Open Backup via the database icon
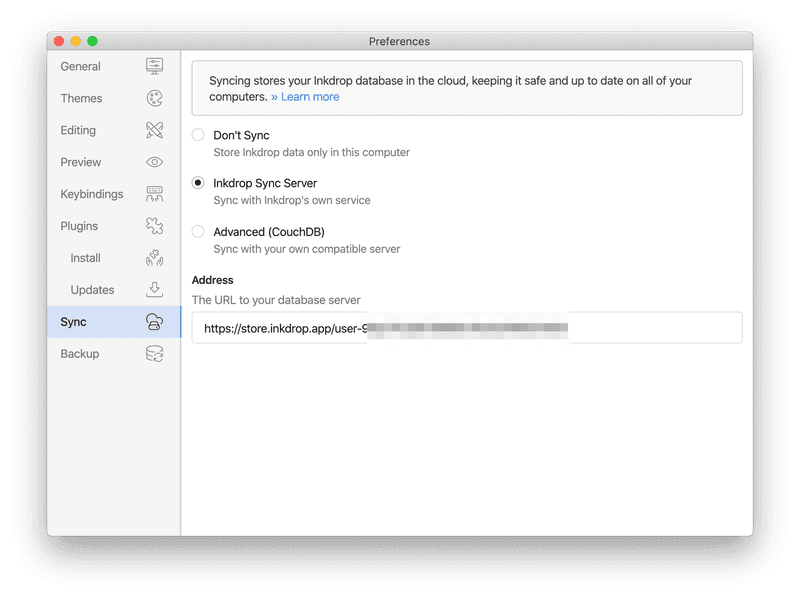 (x=153, y=354)
